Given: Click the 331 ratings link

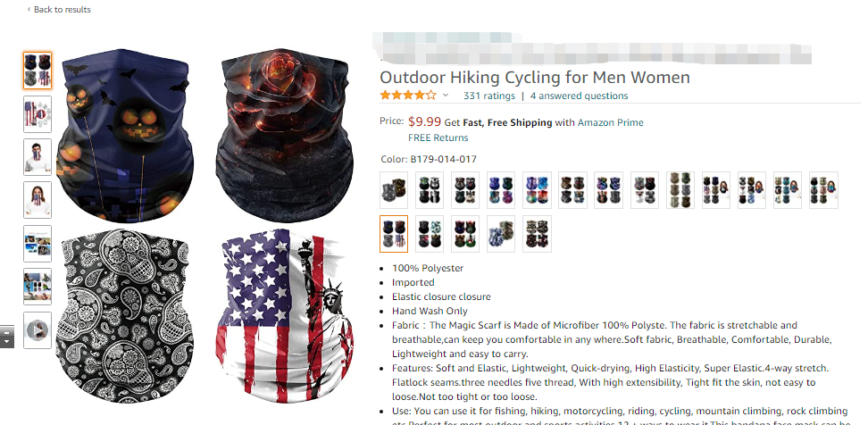Looking at the screenshot, I should (x=488, y=96).
